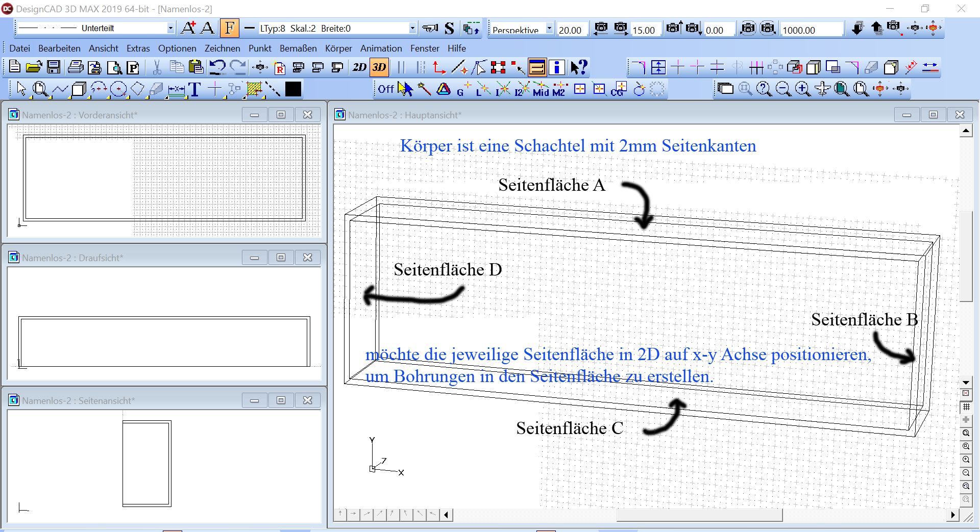This screenshot has width=980, height=532.
Task: Click the Paste clipboard icon
Action: [x=196, y=67]
